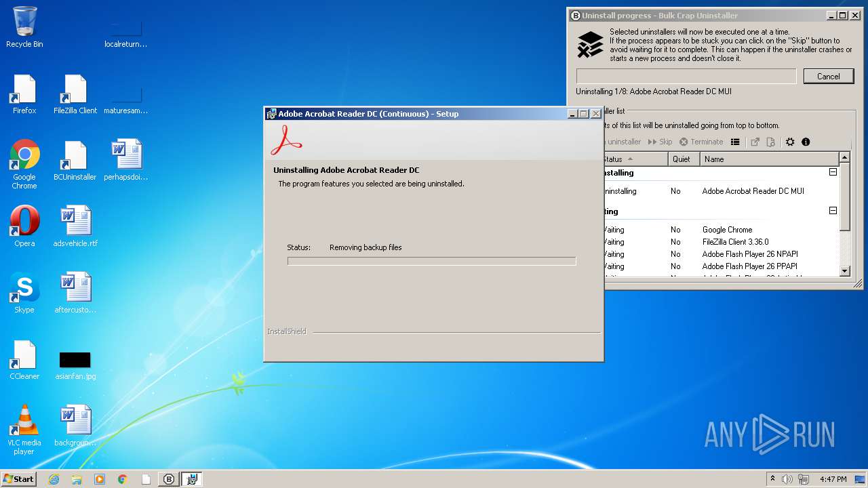Viewport: 868px width, 488px height.
Task: Click the info icon in uninstaller toolbar
Action: 806,142
